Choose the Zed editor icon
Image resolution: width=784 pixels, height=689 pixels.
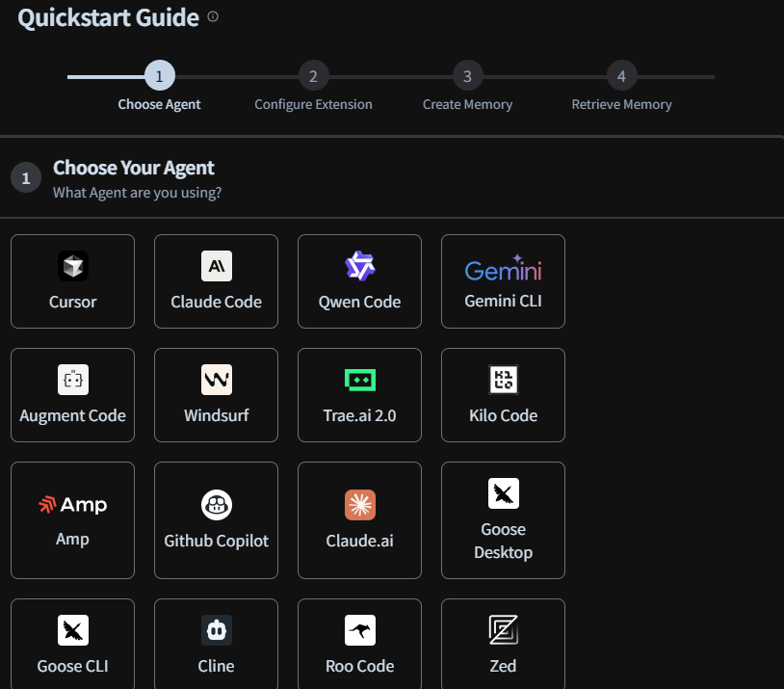(504, 630)
